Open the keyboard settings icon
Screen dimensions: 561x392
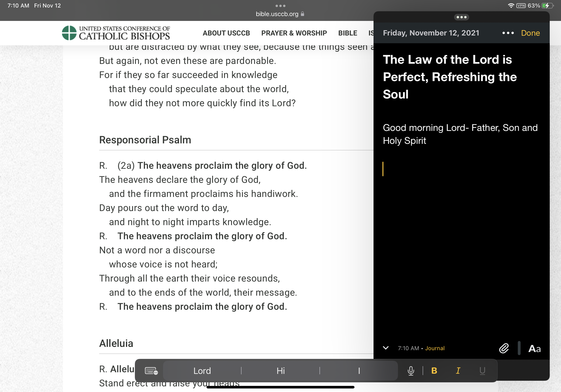pyautogui.click(x=151, y=371)
